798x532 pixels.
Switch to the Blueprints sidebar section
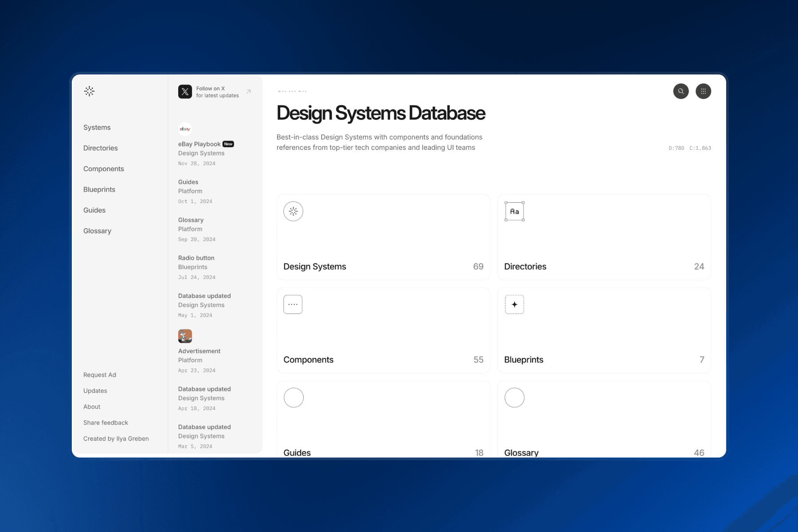[99, 189]
